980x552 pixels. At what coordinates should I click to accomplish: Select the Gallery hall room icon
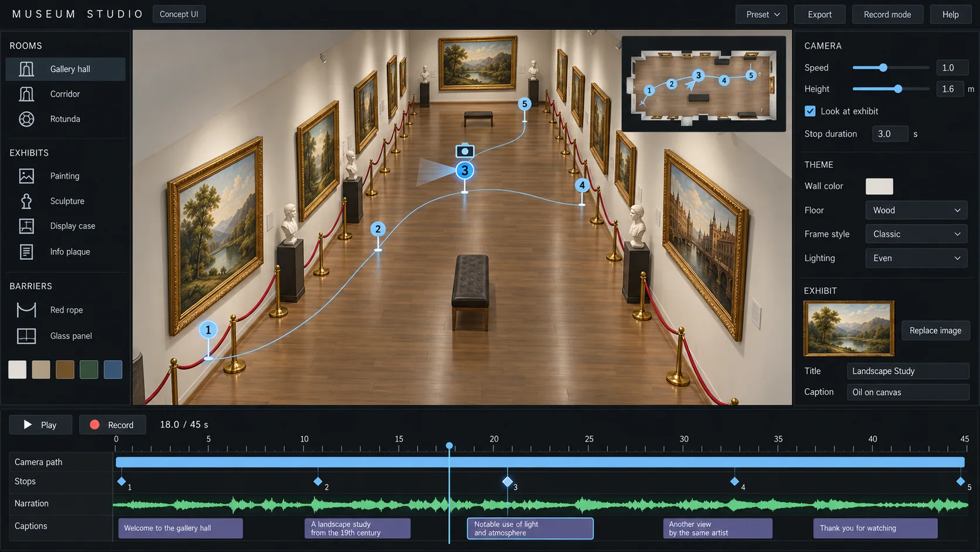click(26, 69)
